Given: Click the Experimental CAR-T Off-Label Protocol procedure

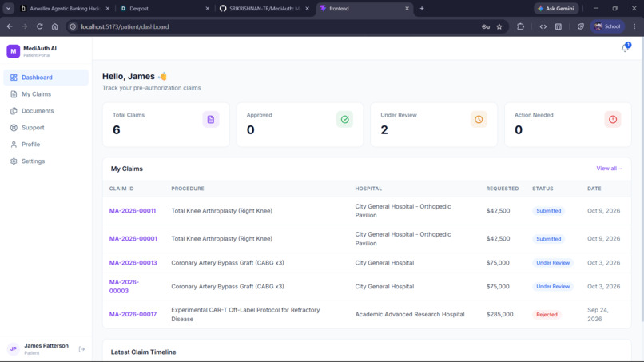Looking at the screenshot, I should pyautogui.click(x=245, y=314).
